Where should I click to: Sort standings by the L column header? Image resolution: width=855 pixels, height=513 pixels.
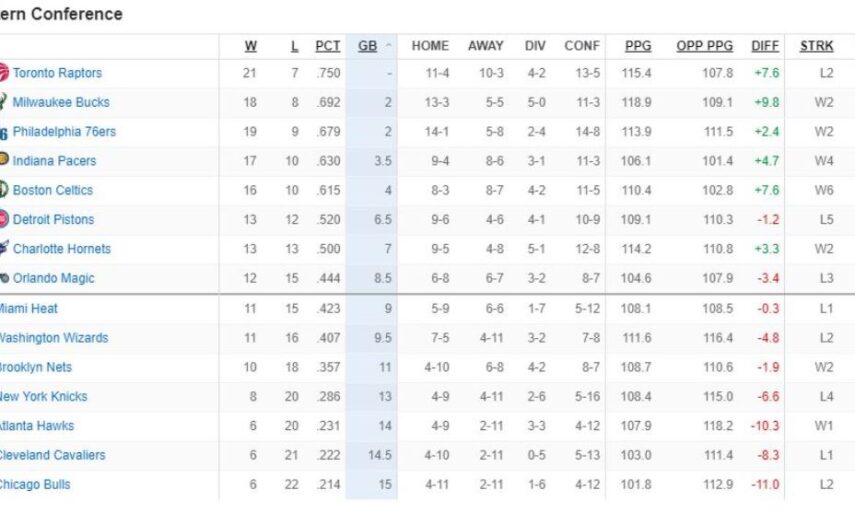click(x=294, y=46)
